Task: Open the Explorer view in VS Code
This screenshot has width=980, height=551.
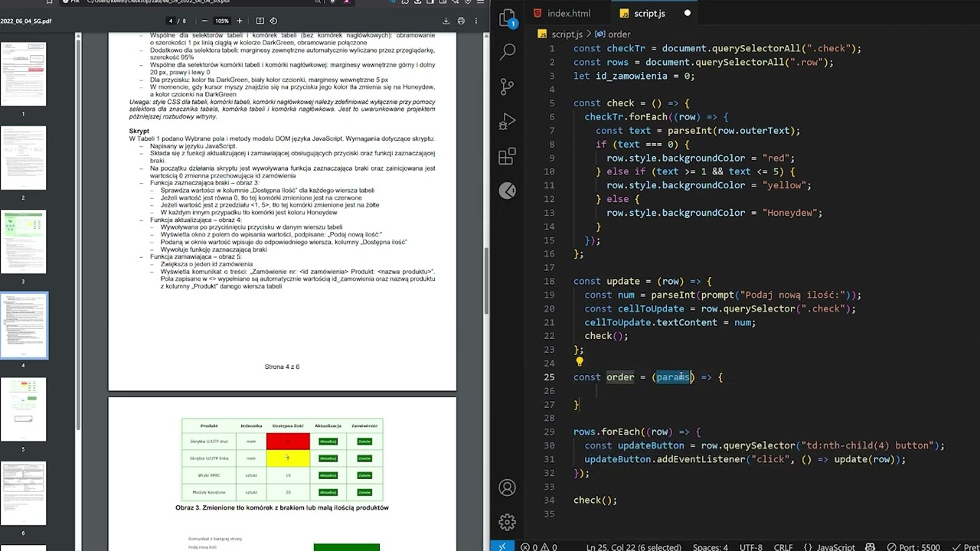Action: pyautogui.click(x=507, y=18)
